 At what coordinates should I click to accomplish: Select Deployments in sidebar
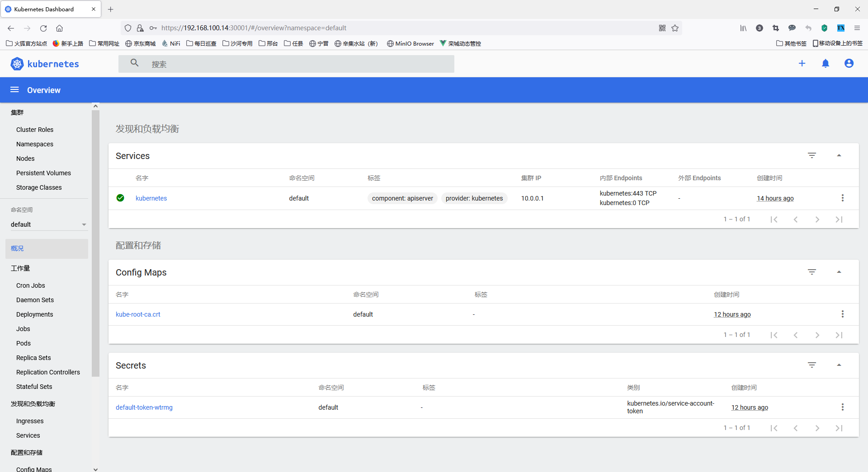[x=35, y=314]
